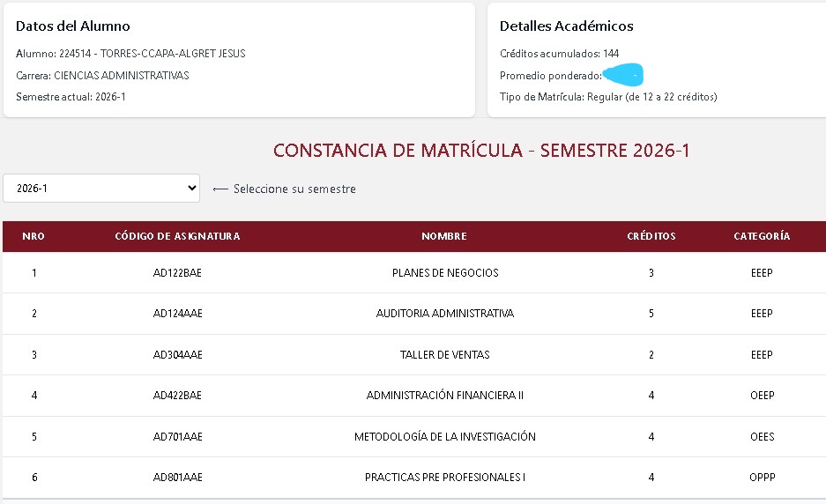Click the OPPP category cell
Screen dimensions: 826x504
click(763, 478)
